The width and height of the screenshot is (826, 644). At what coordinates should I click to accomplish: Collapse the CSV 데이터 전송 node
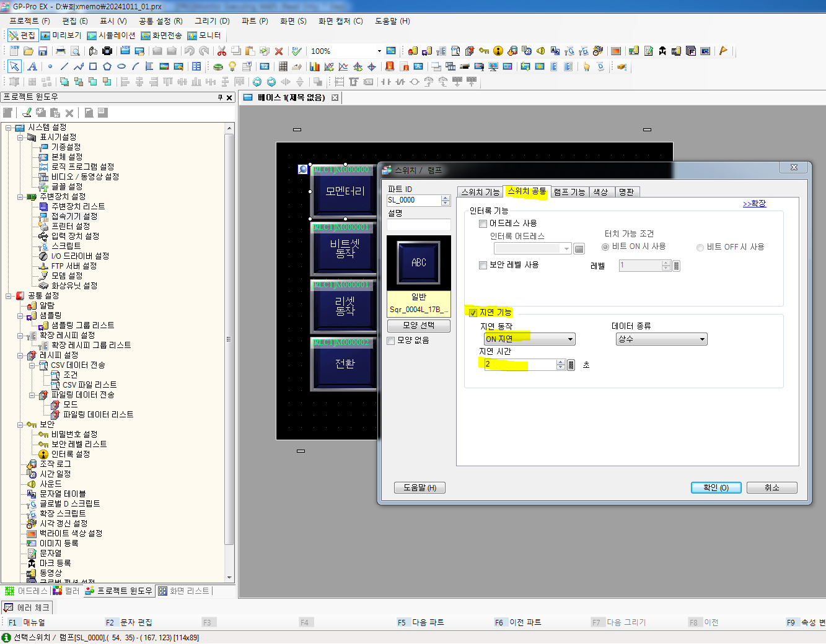pos(32,365)
